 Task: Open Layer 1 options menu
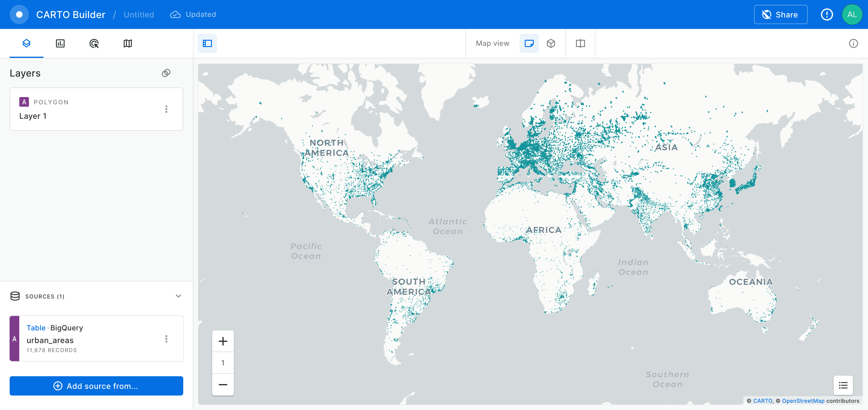pyautogui.click(x=166, y=109)
